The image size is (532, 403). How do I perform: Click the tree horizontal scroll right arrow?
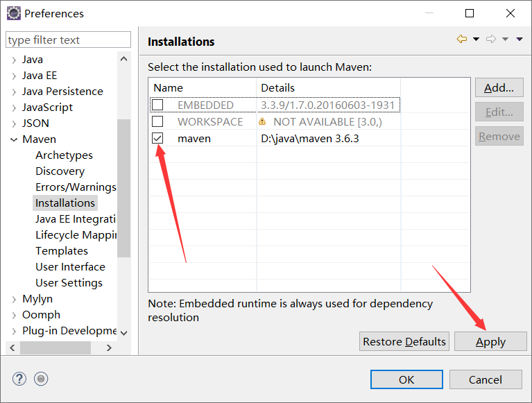click(x=109, y=348)
